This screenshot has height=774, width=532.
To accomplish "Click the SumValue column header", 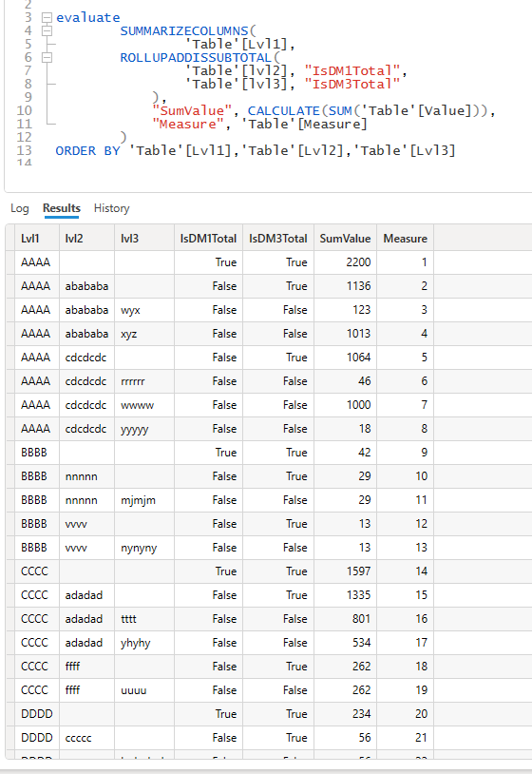I will coord(345,239).
